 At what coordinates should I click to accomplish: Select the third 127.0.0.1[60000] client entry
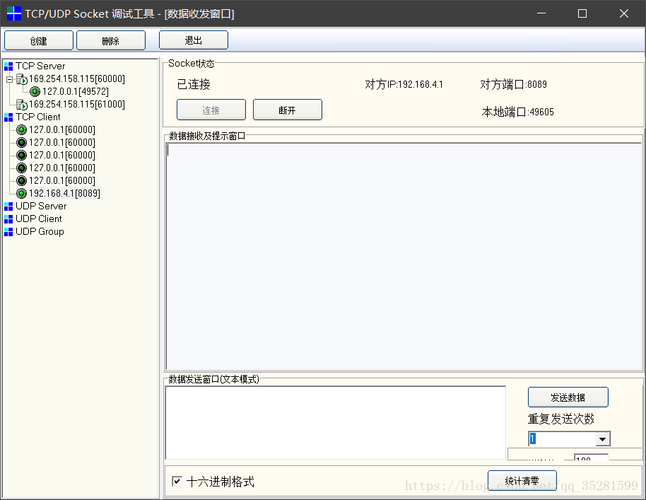click(62, 155)
